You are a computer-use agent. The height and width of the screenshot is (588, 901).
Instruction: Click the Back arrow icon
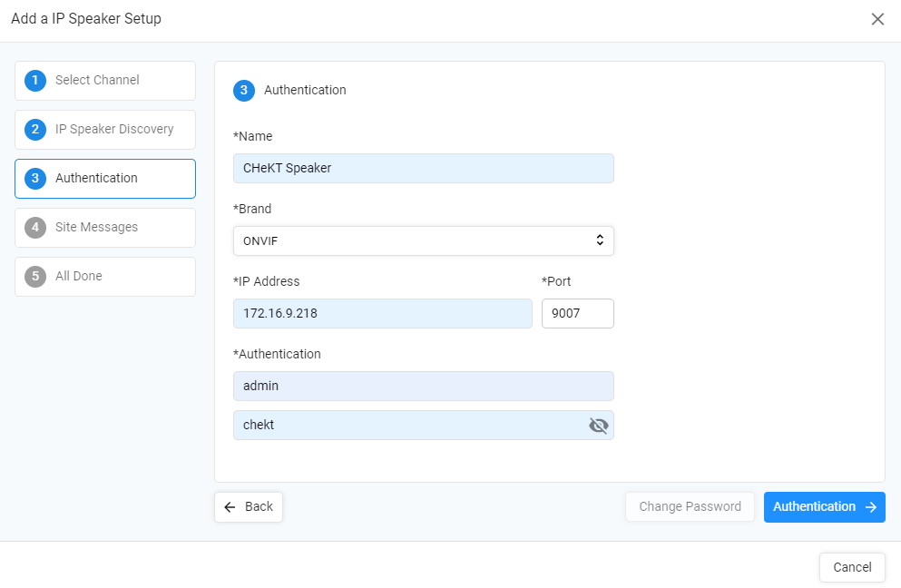click(x=230, y=507)
